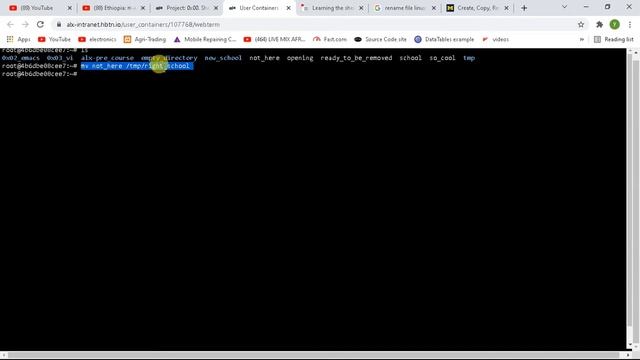Click alx-pre_course in ls output
The height and width of the screenshot is (360, 640).
pos(107,58)
